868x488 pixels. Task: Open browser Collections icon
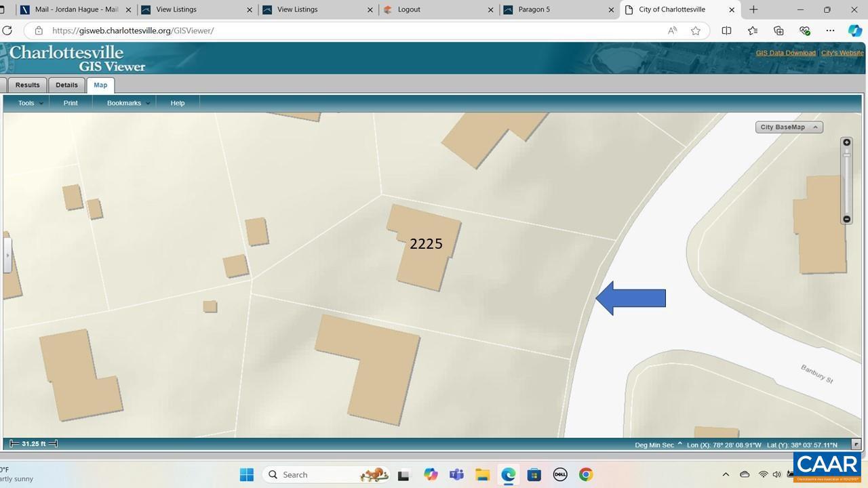778,30
